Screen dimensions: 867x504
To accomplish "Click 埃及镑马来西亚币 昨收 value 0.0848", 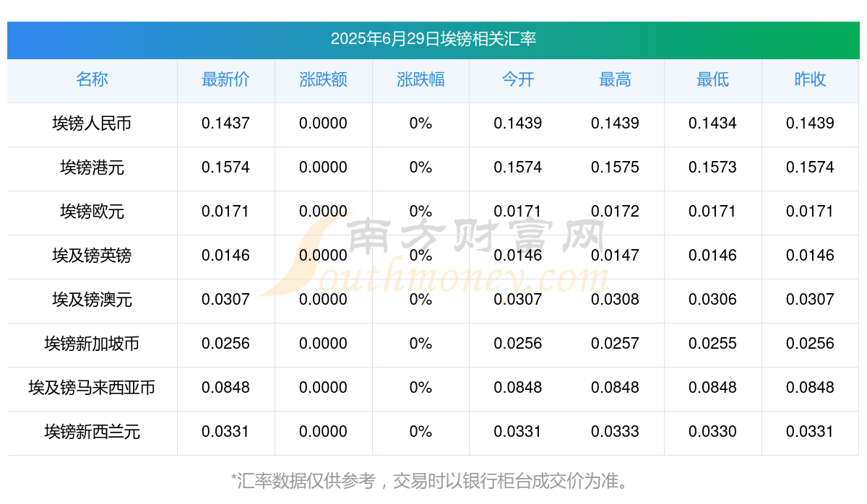I will (810, 388).
